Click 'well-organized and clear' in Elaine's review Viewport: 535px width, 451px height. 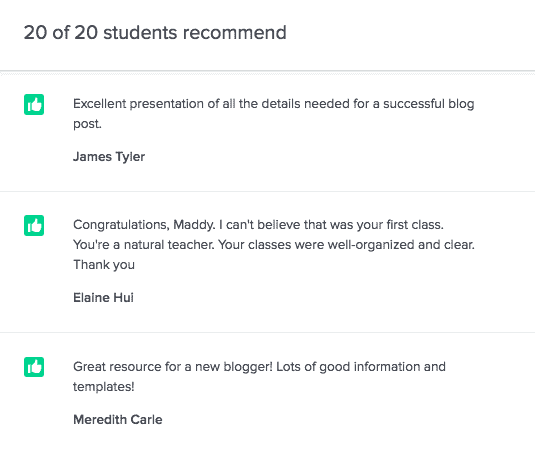click(x=401, y=245)
